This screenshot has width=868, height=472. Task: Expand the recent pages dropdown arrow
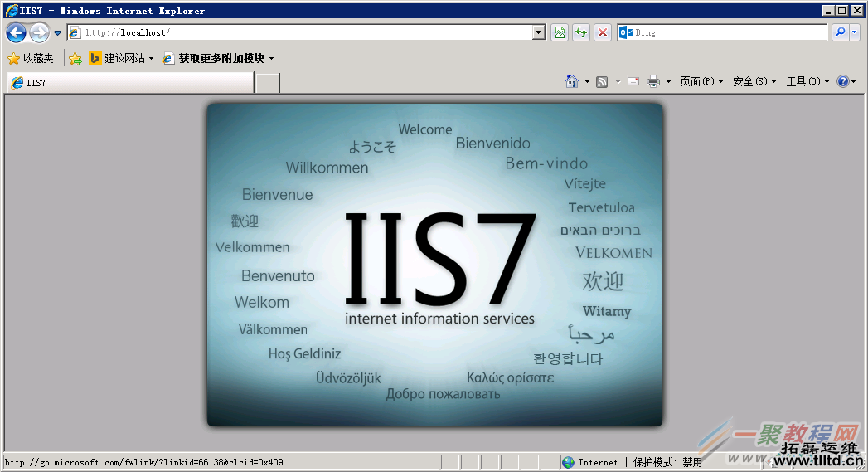point(57,33)
